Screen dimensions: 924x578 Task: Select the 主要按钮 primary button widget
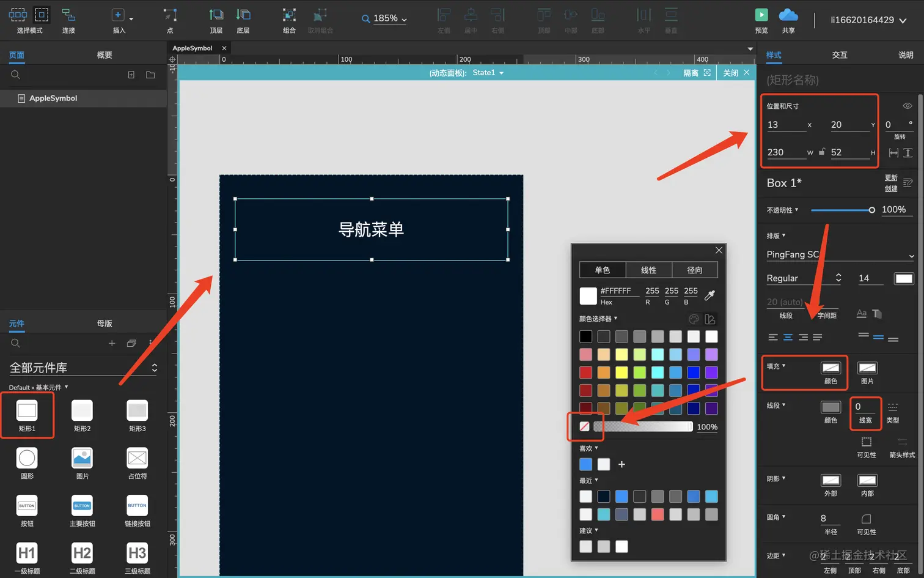[82, 511]
